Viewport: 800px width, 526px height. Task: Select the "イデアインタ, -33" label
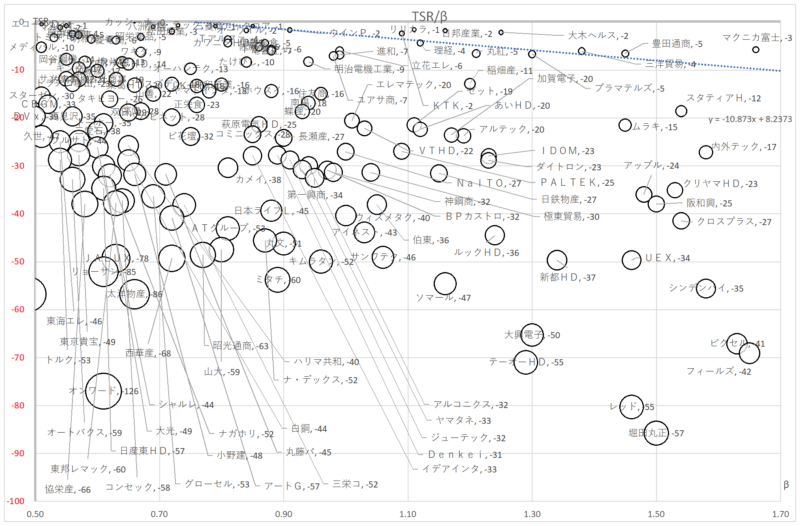tap(459, 469)
